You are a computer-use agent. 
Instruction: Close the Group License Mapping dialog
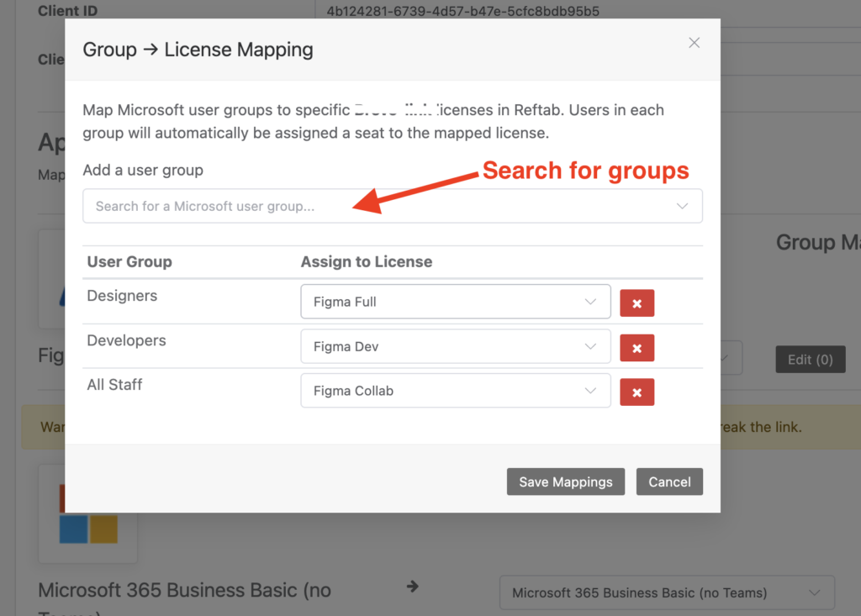click(694, 42)
